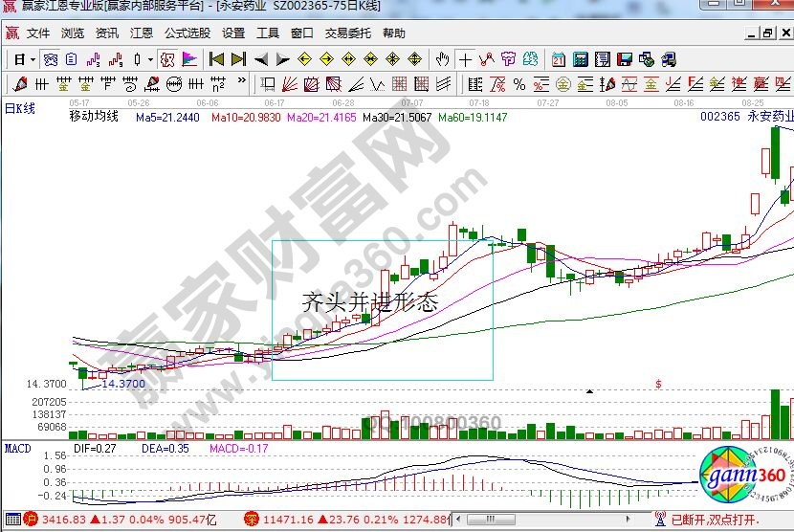Click the MACD indicator panel label

pos(17,448)
